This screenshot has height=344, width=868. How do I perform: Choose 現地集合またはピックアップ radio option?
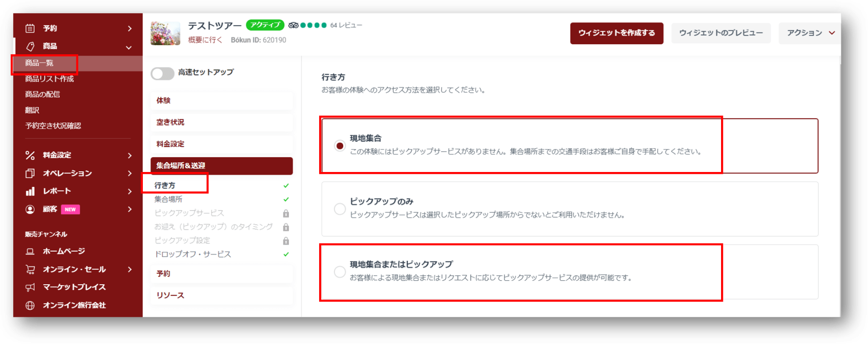pos(340,272)
